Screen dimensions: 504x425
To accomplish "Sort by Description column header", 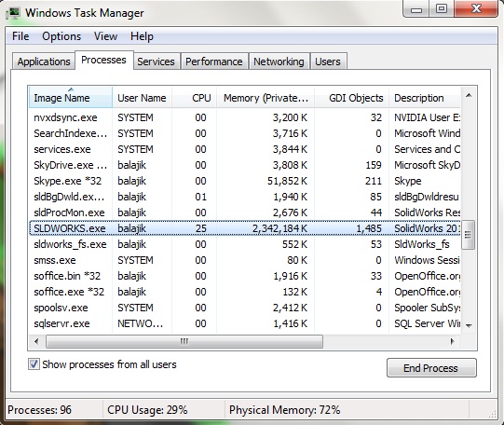I will click(425, 98).
